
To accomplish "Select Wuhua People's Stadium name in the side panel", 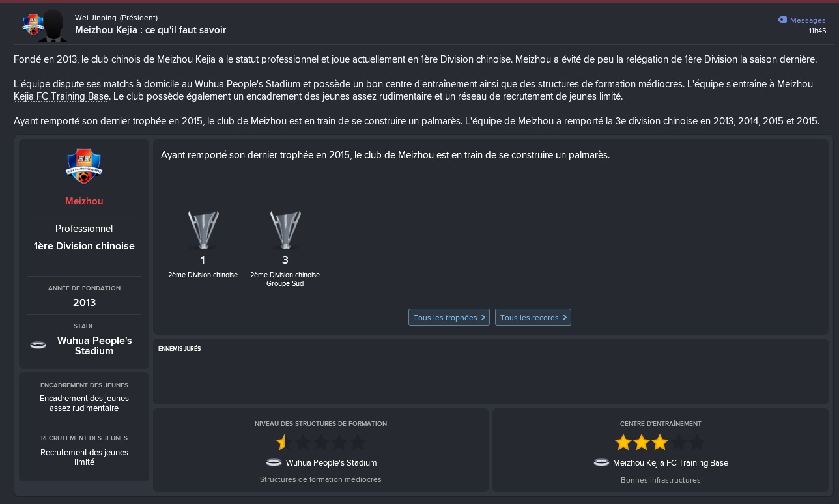I will [x=94, y=346].
